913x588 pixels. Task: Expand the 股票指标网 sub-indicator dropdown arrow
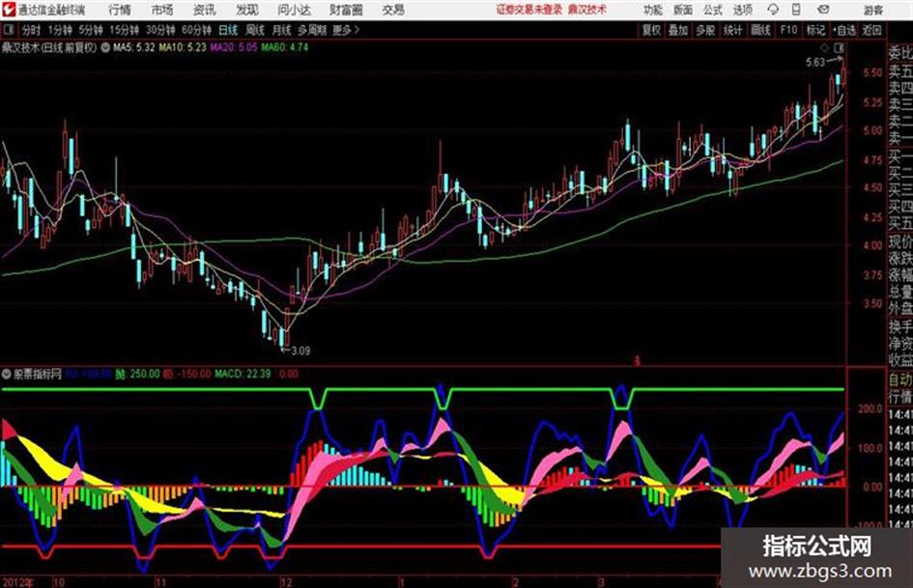7,374
